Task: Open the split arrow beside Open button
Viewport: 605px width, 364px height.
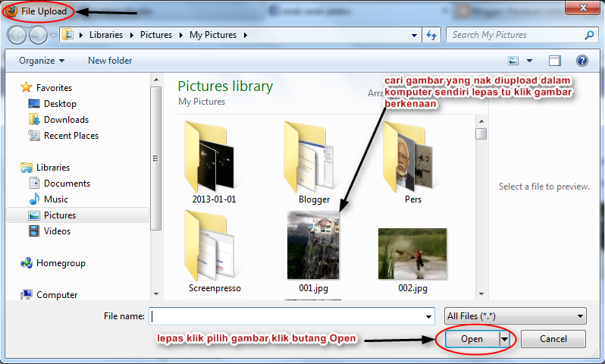Action: [504, 339]
